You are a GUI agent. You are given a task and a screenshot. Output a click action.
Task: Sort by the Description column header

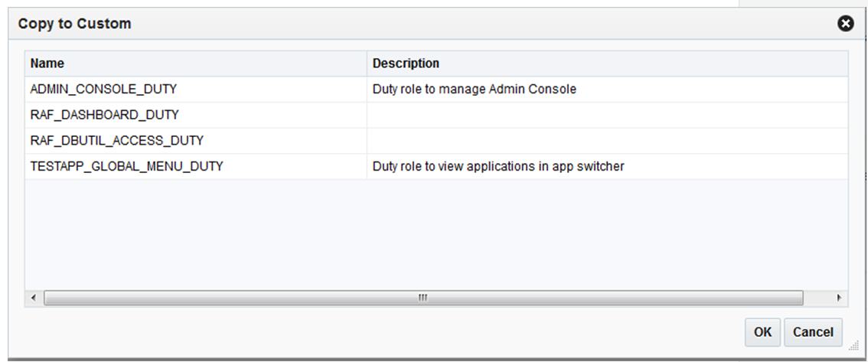tap(607, 64)
